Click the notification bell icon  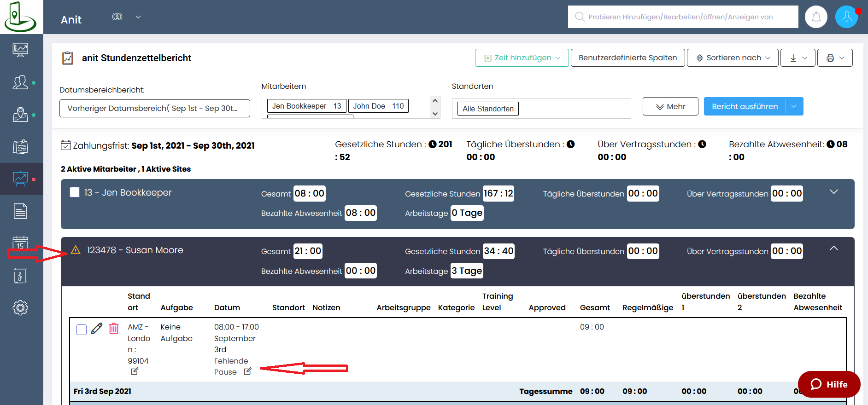point(816,17)
